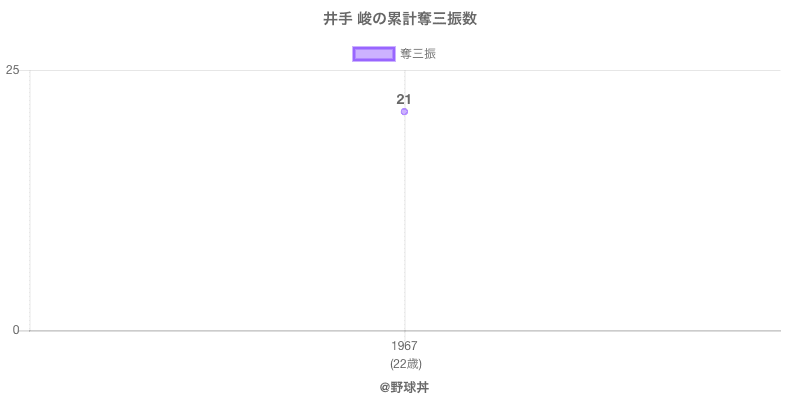Toggle the 奪三振 dataset via legend label
Image resolution: width=800 pixels, height=400 pixels.
click(x=418, y=54)
